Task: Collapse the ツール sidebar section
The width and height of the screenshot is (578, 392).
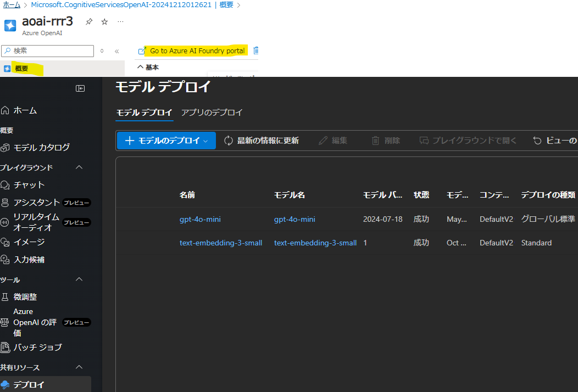Action: (x=79, y=279)
